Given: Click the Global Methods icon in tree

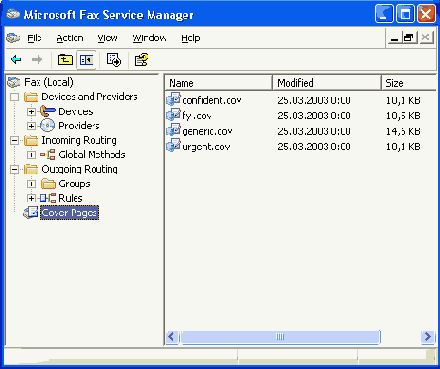Looking at the screenshot, I should (48, 155).
